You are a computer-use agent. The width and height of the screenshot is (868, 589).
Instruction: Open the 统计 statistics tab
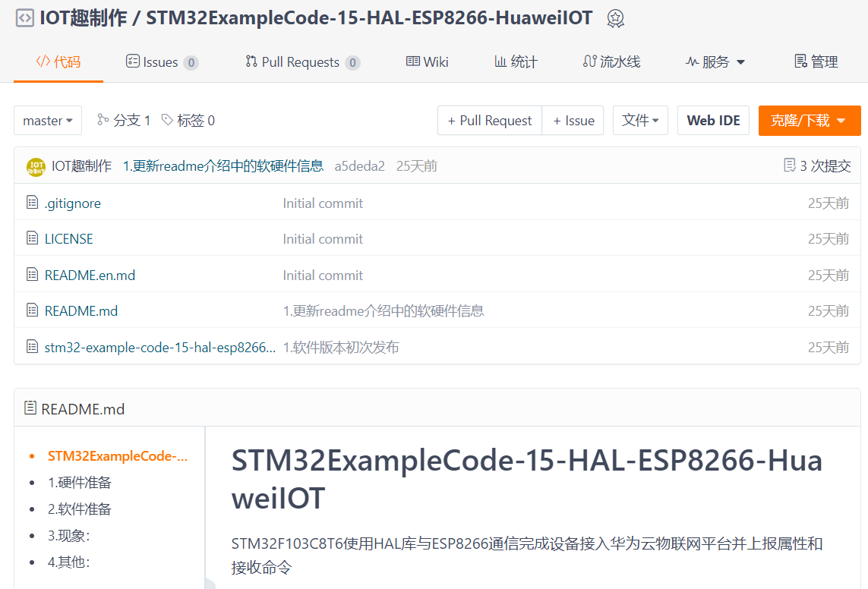click(516, 62)
